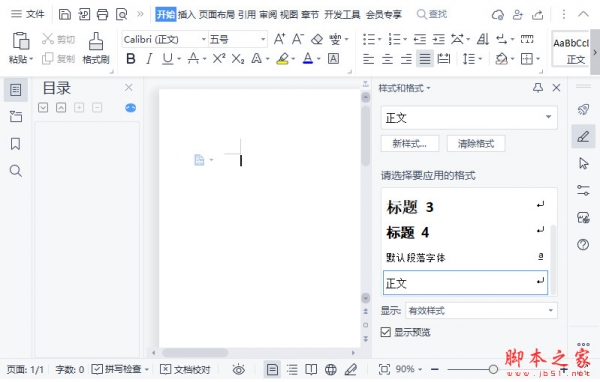Apply Superscript formatting
The width and height of the screenshot is (600, 382).
click(x=219, y=59)
